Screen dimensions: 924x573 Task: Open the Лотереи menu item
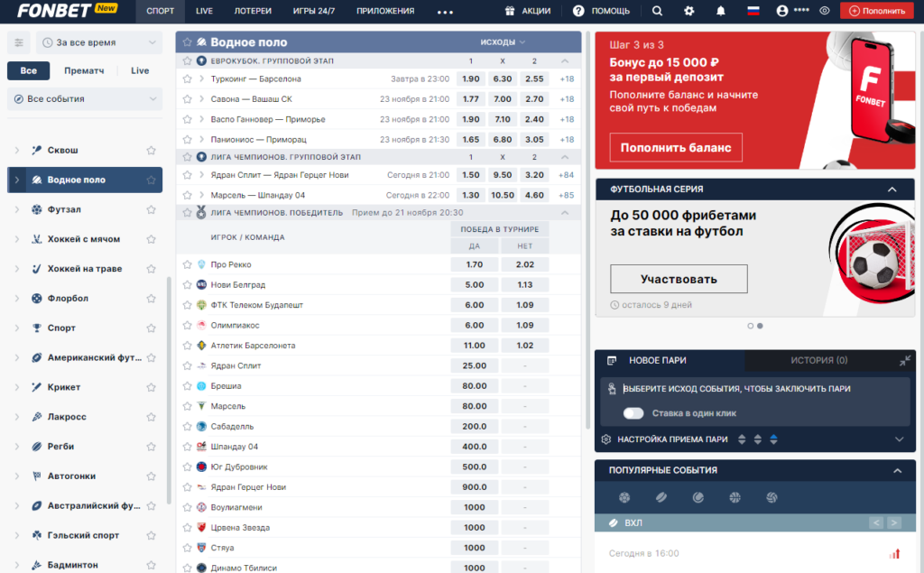coord(253,11)
